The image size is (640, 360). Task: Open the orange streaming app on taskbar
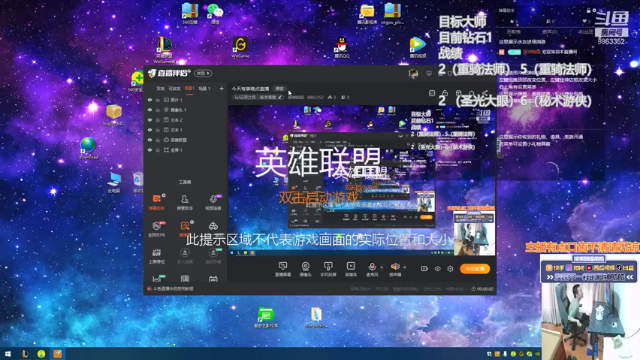(58, 354)
